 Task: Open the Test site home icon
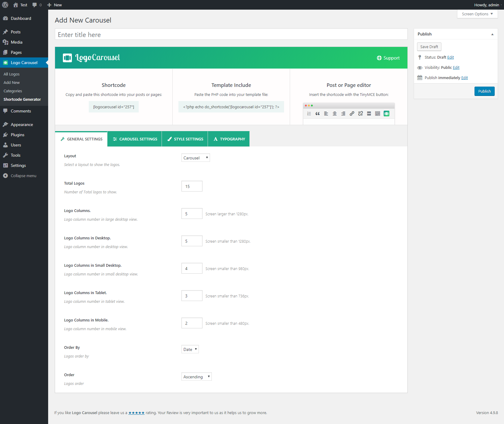click(x=16, y=5)
